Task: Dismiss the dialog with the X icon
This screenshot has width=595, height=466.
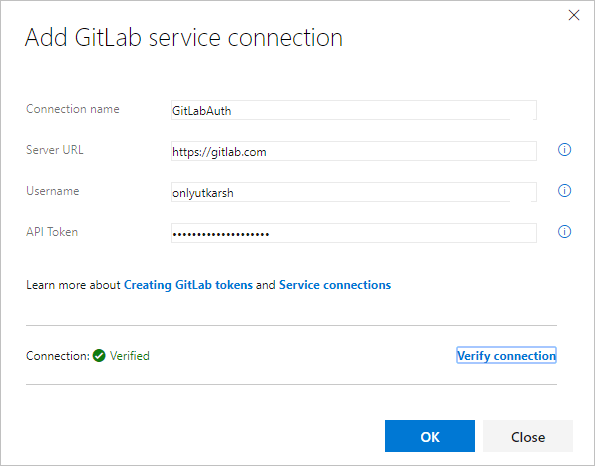Action: [x=574, y=15]
